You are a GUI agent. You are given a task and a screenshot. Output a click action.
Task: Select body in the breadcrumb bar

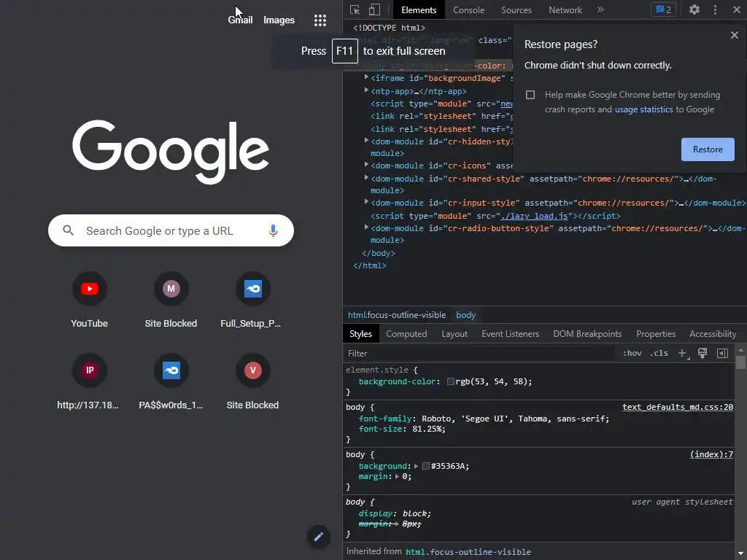[x=465, y=315]
